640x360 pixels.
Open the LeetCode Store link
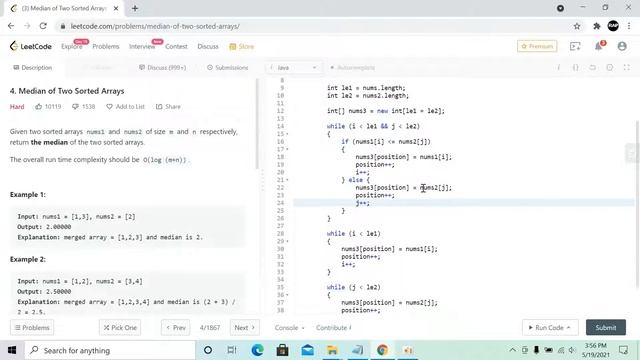coord(242,47)
